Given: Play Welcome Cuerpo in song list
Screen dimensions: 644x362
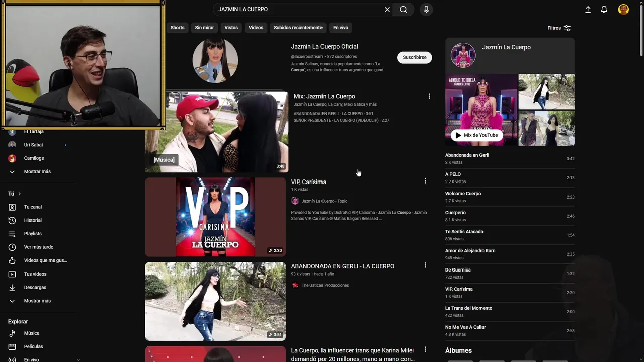Looking at the screenshot, I should click(510, 197).
